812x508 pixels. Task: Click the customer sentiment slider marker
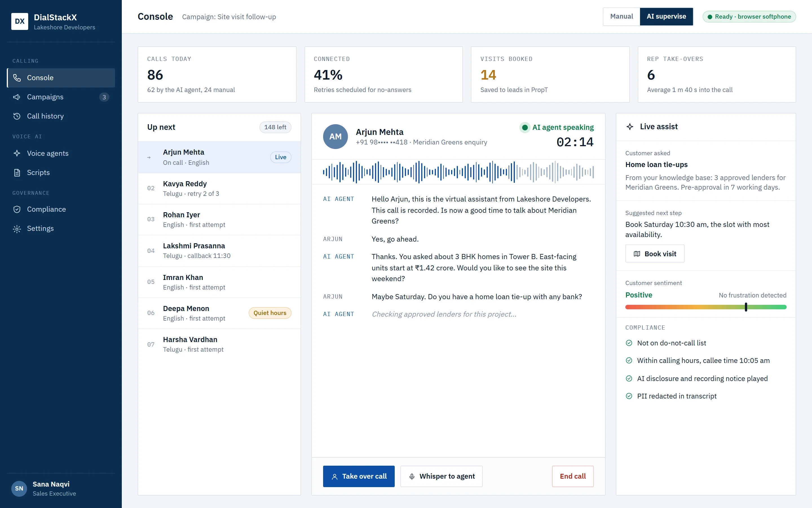click(x=746, y=307)
